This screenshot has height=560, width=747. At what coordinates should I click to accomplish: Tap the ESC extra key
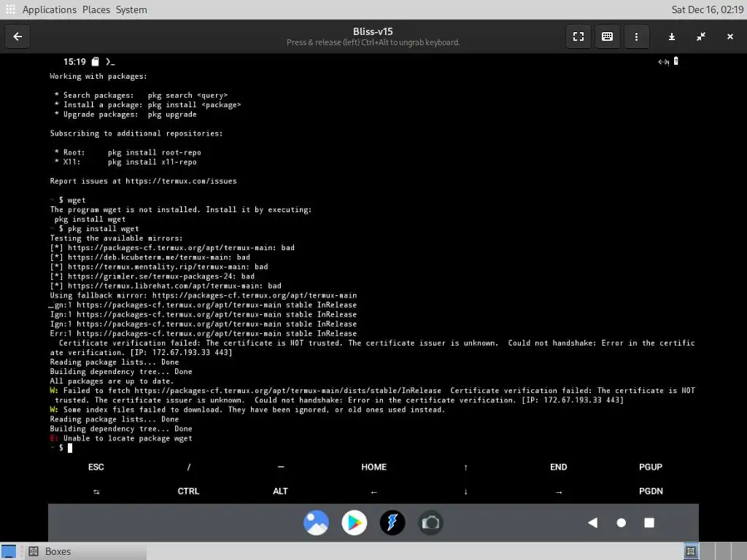[x=96, y=467]
